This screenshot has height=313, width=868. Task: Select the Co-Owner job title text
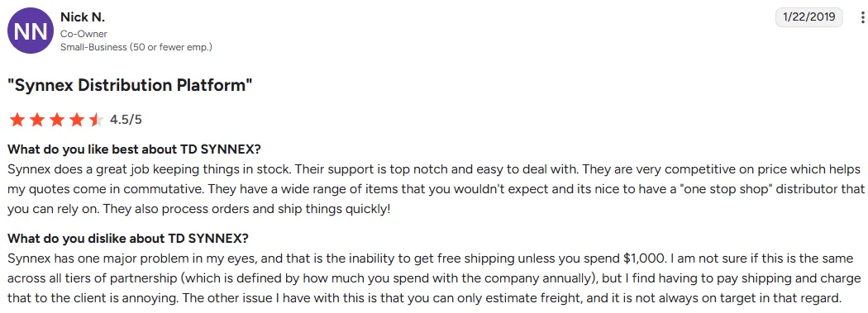click(x=83, y=35)
